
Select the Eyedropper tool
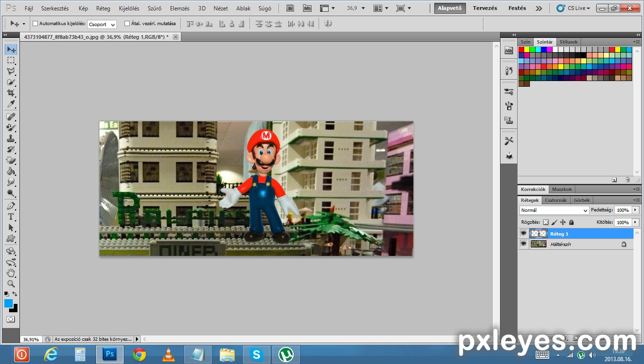tap(11, 104)
